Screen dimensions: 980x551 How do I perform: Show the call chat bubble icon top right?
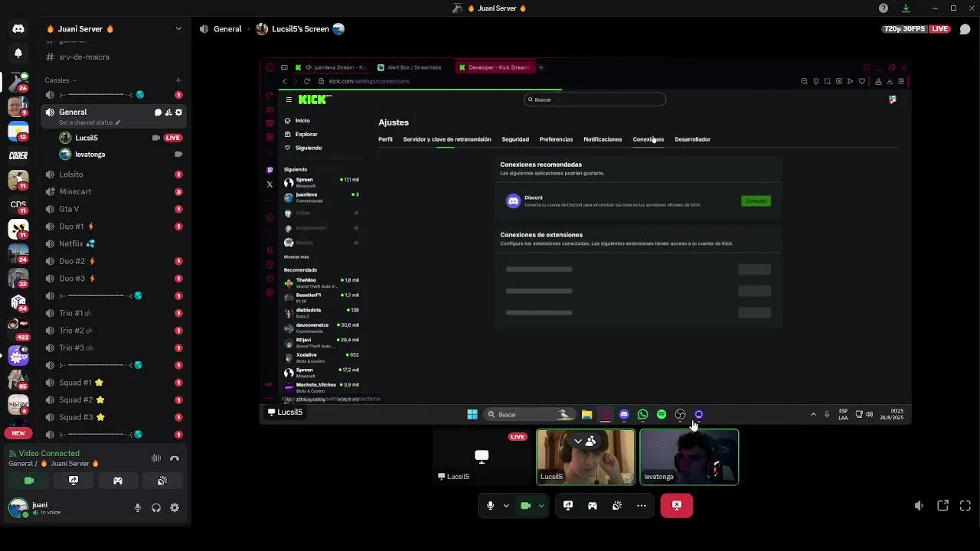pyautogui.click(x=965, y=29)
